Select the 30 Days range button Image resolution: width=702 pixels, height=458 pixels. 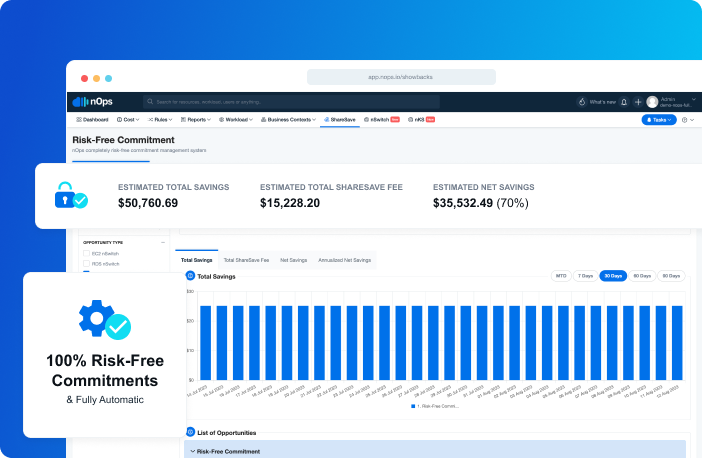(613, 276)
